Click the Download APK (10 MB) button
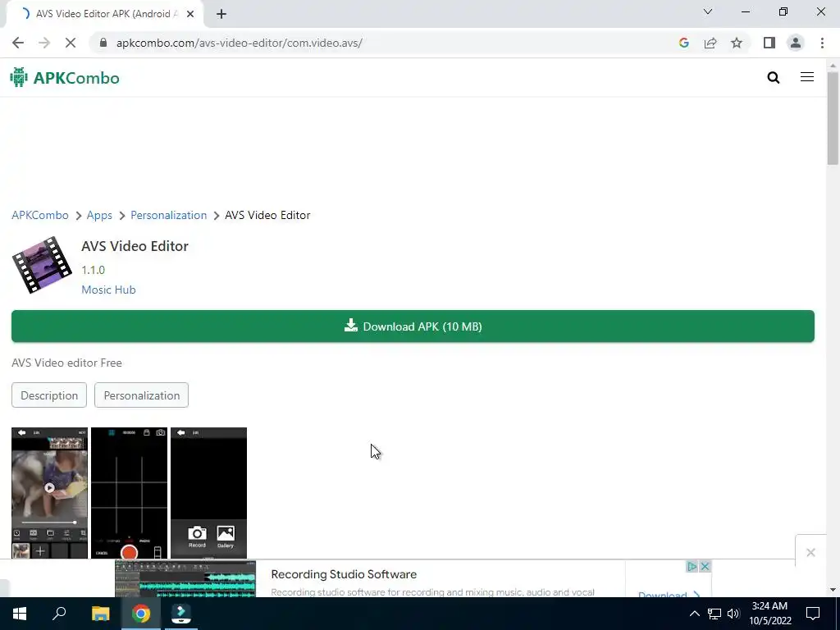The width and height of the screenshot is (840, 630). (x=413, y=326)
